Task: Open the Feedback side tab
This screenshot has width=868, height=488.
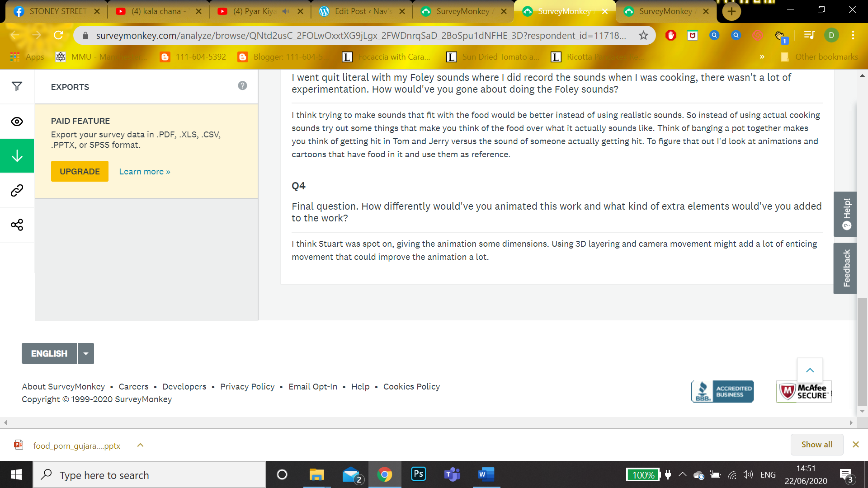Action: 845,268
